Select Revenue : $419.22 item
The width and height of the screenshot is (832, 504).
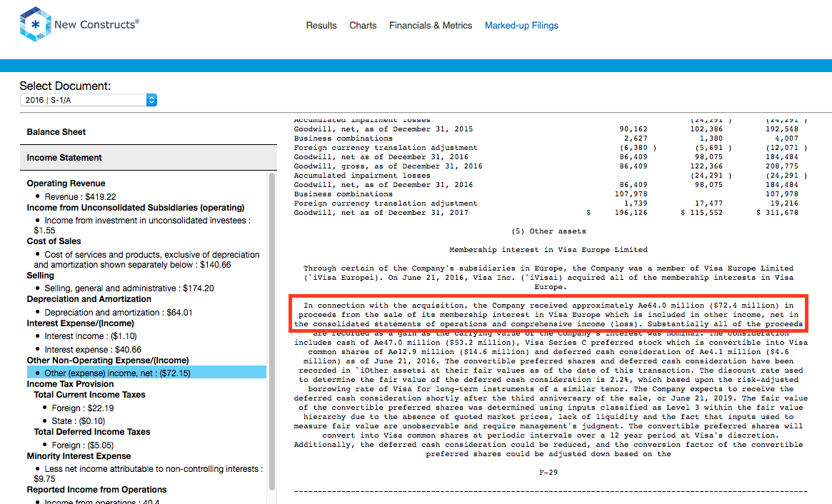[x=80, y=197]
